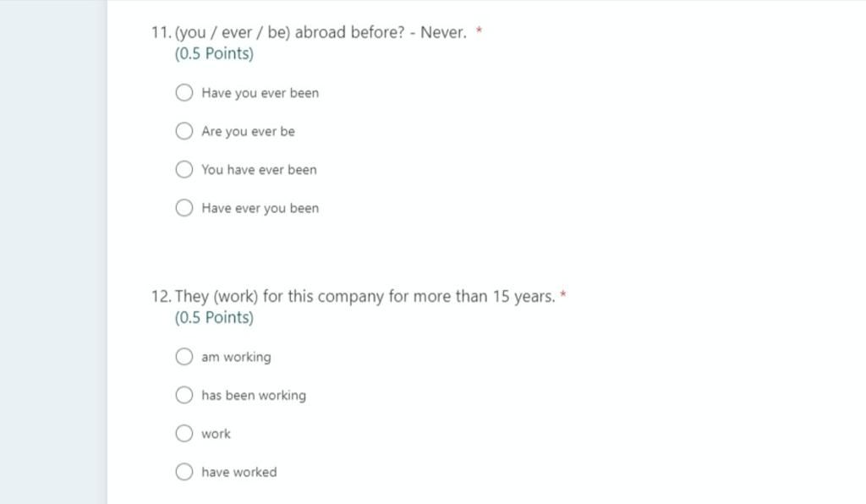Click the 'am working' answer label

click(237, 357)
